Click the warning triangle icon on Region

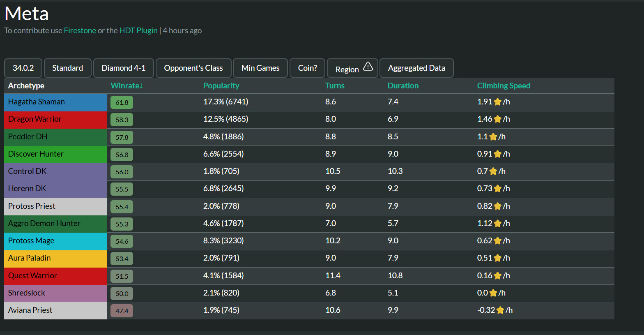pyautogui.click(x=368, y=67)
